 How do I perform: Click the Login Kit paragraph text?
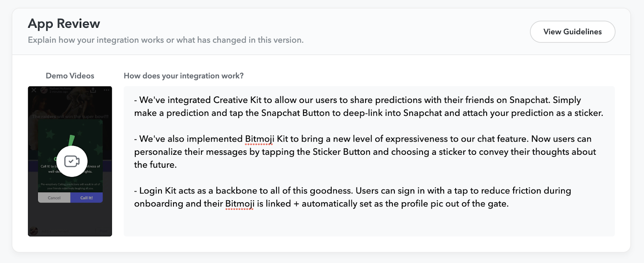click(x=353, y=197)
